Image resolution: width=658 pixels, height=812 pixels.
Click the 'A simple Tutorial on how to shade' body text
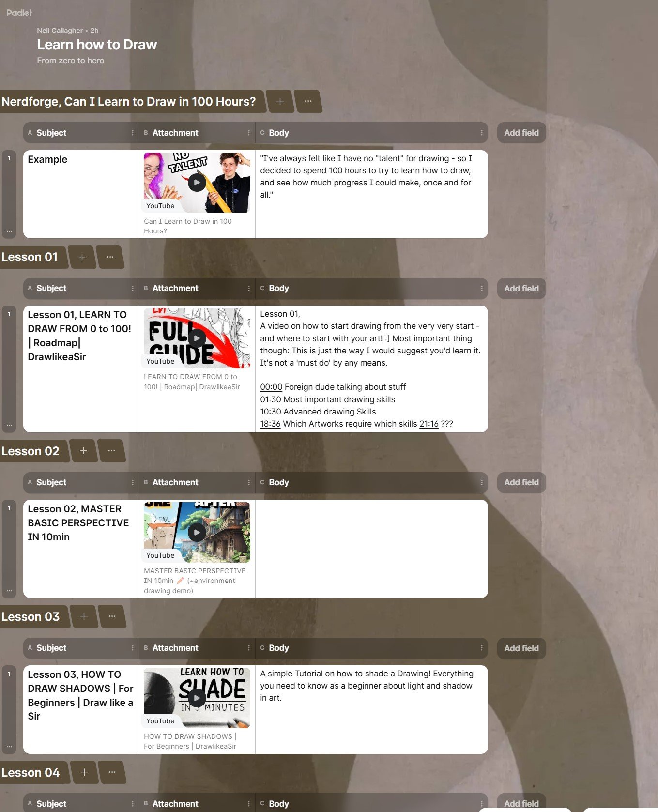[367, 686]
